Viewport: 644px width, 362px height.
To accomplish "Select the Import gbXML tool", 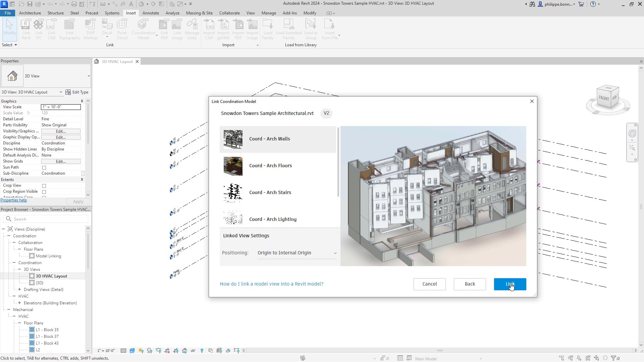I will pyautogui.click(x=223, y=29).
